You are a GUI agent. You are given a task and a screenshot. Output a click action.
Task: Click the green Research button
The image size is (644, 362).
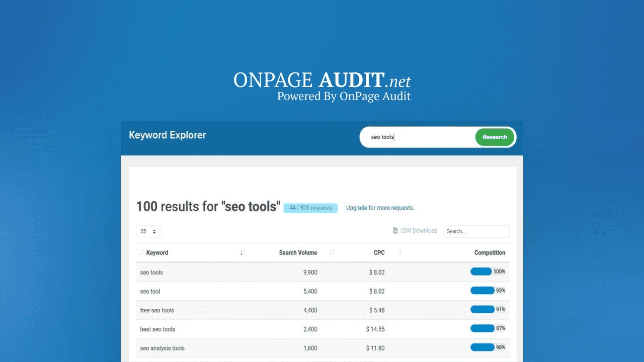495,137
